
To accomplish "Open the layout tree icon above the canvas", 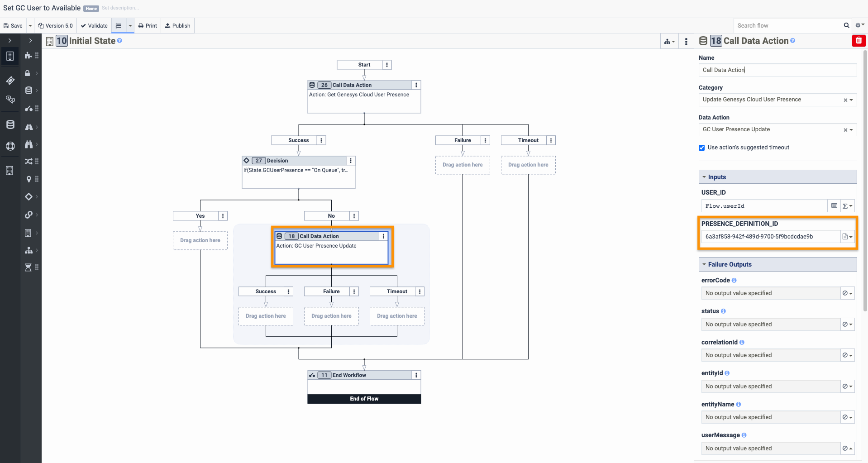I will coord(669,42).
